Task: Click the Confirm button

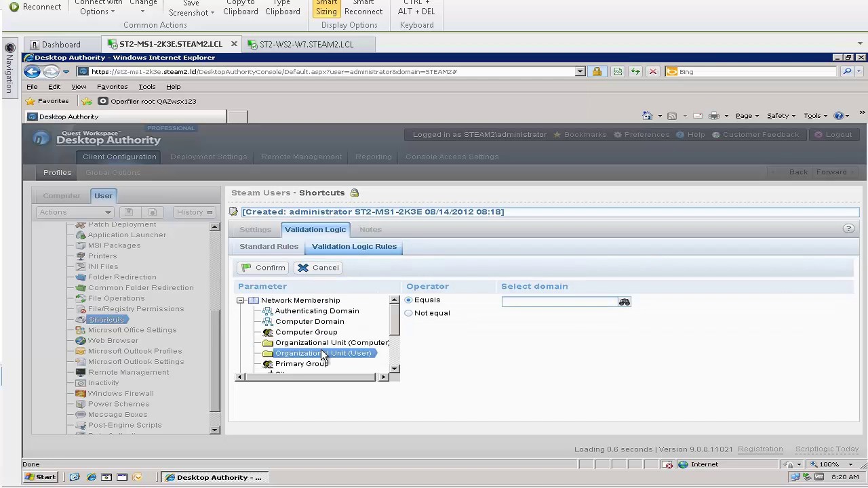Action: click(x=263, y=268)
